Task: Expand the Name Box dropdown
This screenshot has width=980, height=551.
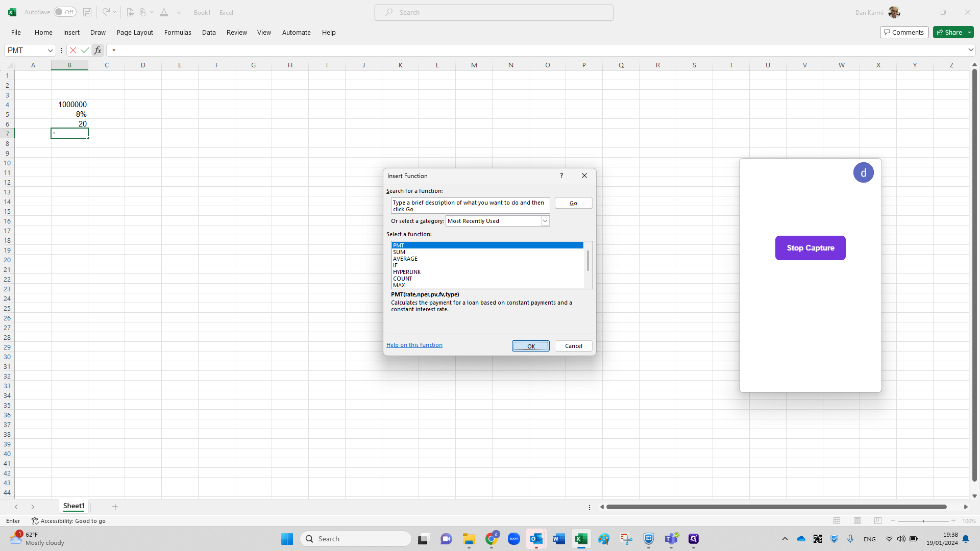Action: point(50,51)
